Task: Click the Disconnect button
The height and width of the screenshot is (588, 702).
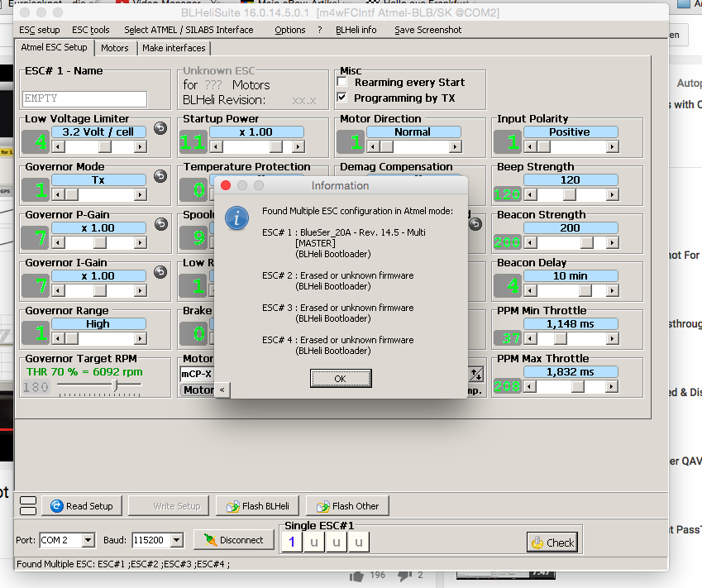Action: click(234, 540)
